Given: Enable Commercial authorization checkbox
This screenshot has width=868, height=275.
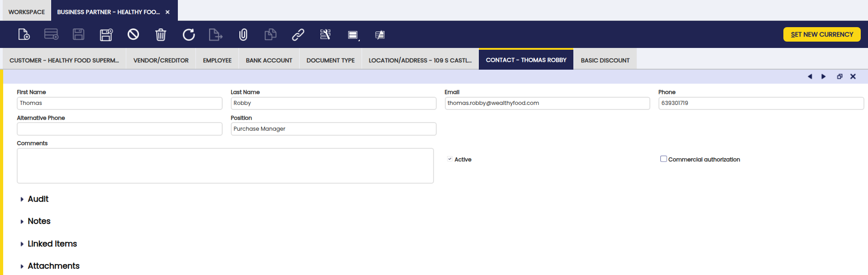Looking at the screenshot, I should coord(663,159).
